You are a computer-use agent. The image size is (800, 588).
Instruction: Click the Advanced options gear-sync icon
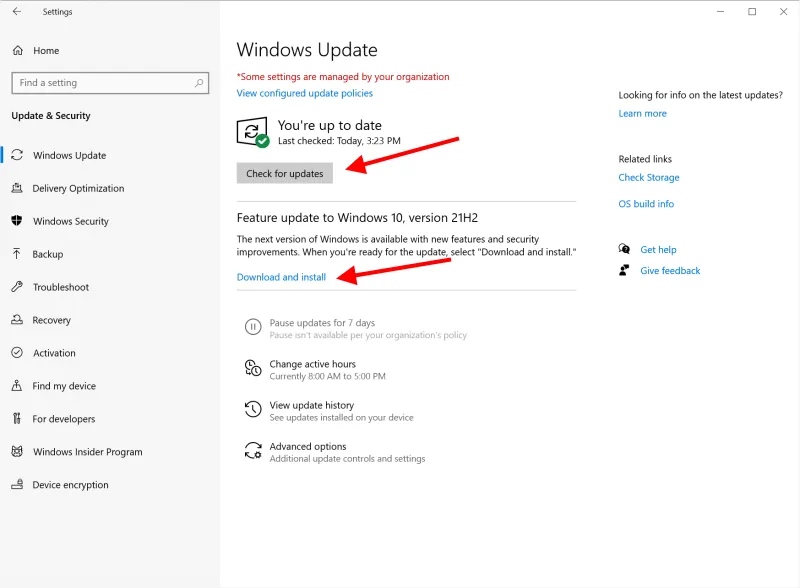click(x=253, y=450)
